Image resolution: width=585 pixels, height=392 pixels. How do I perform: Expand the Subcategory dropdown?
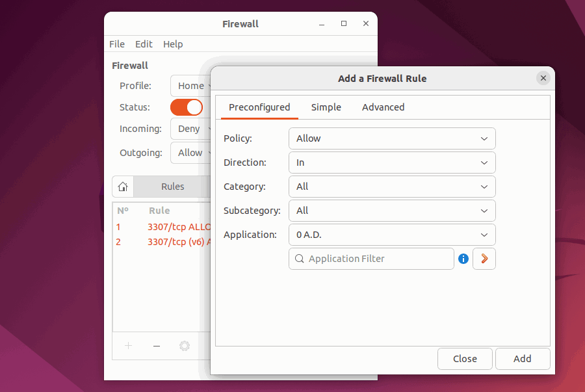(x=392, y=211)
